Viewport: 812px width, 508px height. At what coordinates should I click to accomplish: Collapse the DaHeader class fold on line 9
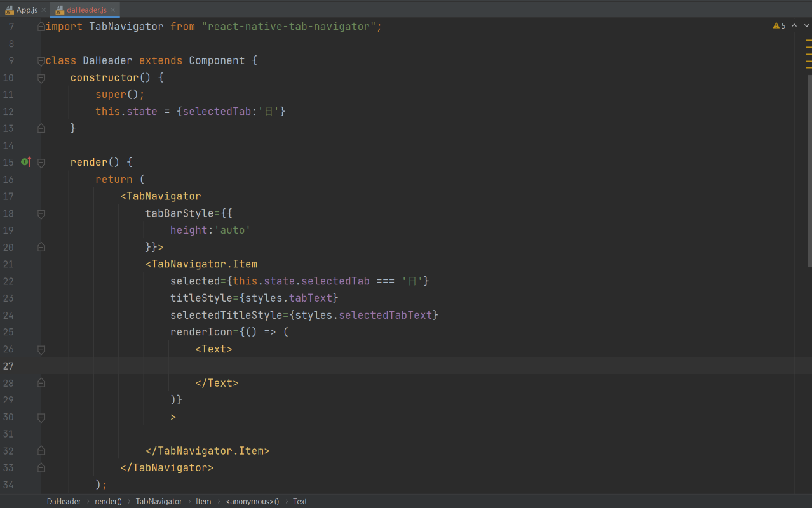click(x=41, y=61)
